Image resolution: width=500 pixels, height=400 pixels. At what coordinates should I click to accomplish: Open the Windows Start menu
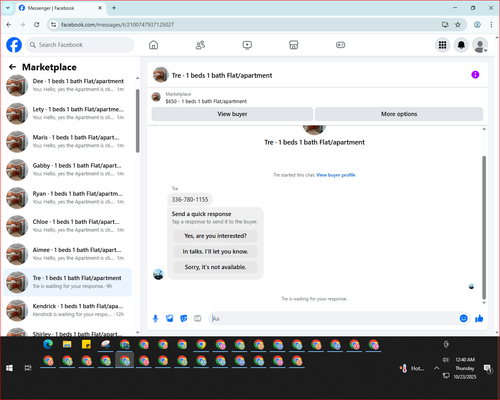(9, 368)
